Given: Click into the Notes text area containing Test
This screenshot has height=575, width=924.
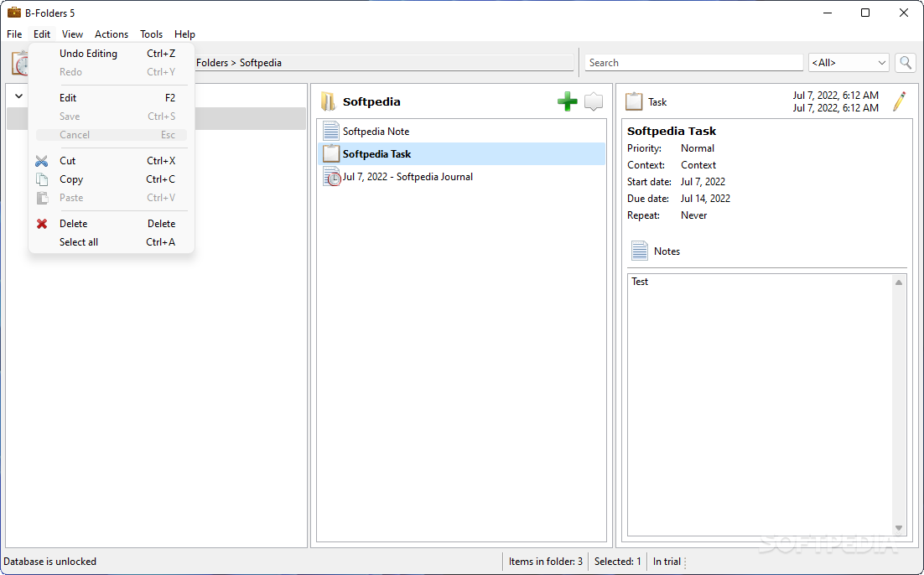Looking at the screenshot, I should pos(760,405).
